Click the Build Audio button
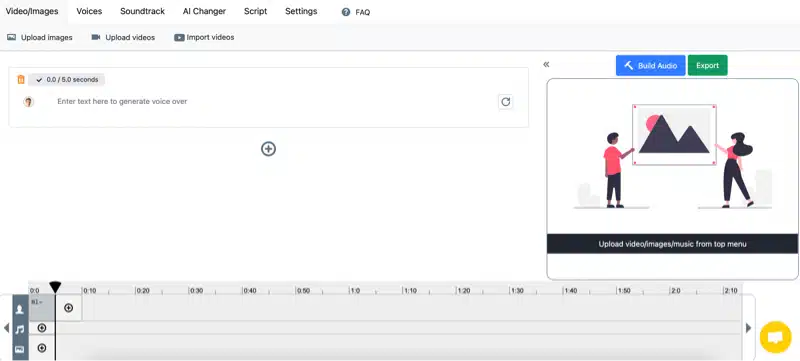 [651, 65]
